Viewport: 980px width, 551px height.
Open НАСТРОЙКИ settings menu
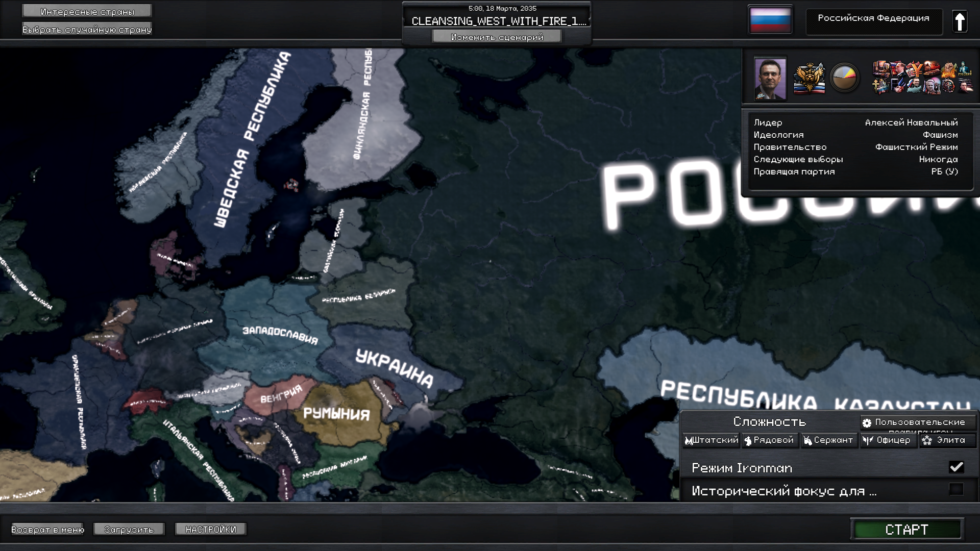tap(211, 529)
